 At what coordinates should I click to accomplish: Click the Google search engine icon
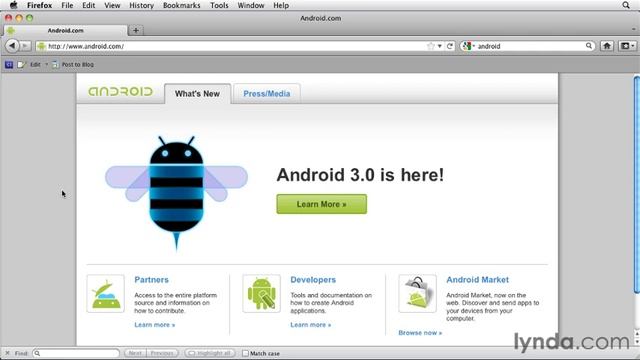click(467, 46)
